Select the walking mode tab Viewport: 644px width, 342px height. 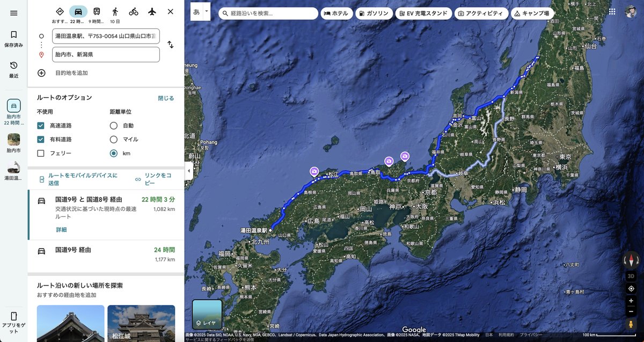click(x=115, y=11)
